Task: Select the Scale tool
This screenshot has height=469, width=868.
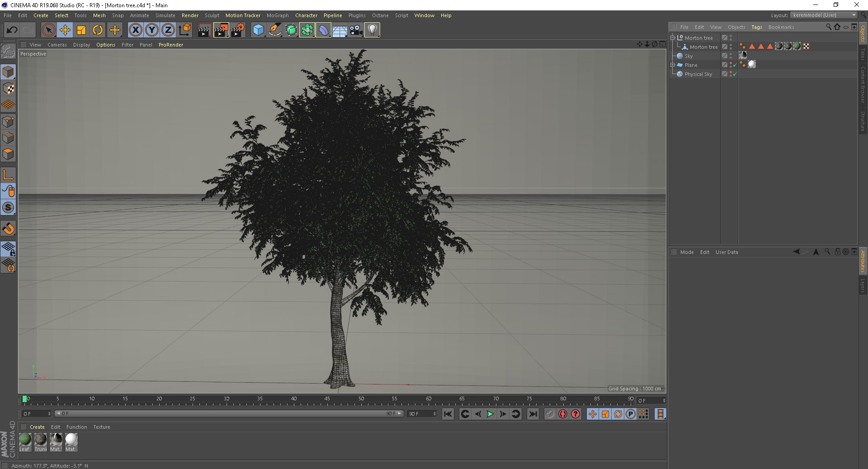Action: (81, 30)
